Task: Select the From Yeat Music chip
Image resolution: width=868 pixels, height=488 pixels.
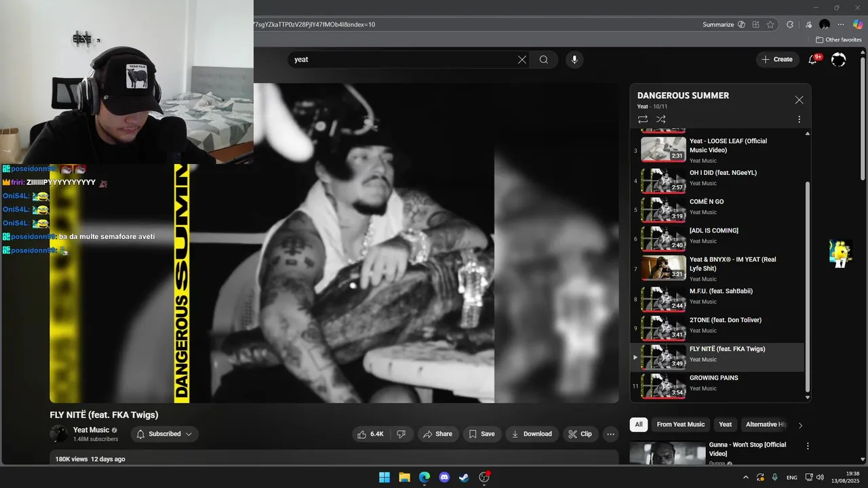Action: click(681, 424)
